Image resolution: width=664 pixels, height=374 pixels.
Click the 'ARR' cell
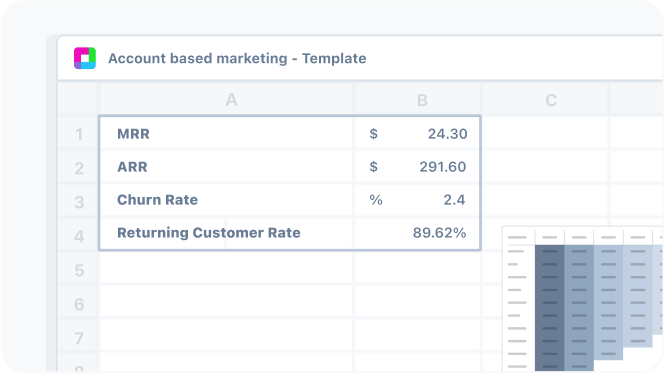(x=226, y=166)
